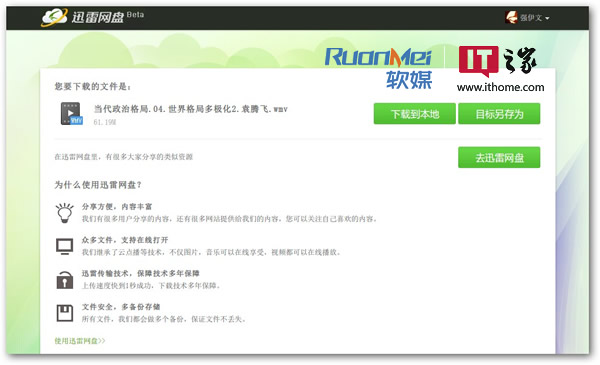Click the red IT home logo

(478, 61)
